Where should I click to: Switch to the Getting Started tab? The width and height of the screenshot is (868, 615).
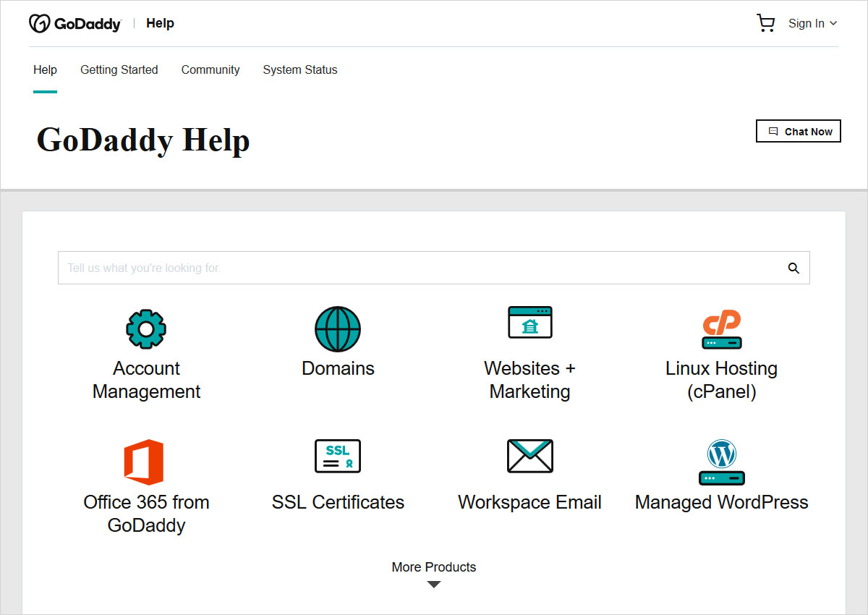pyautogui.click(x=119, y=69)
